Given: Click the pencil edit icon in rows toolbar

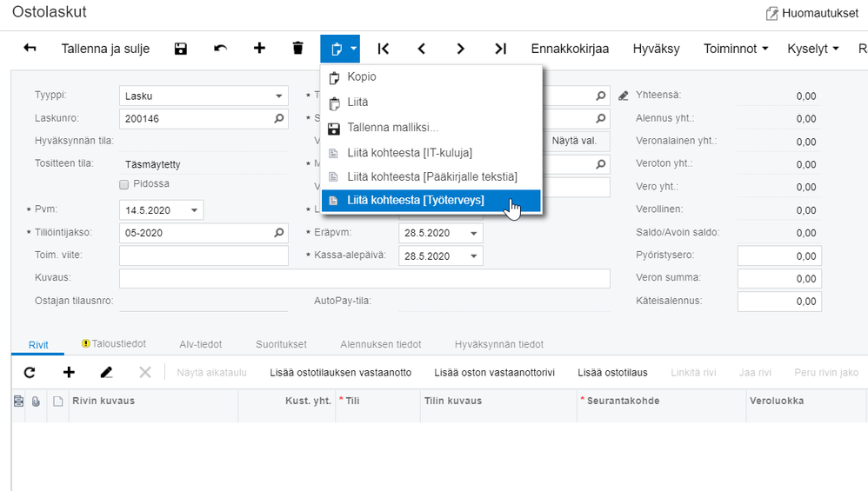Looking at the screenshot, I should 106,372.
